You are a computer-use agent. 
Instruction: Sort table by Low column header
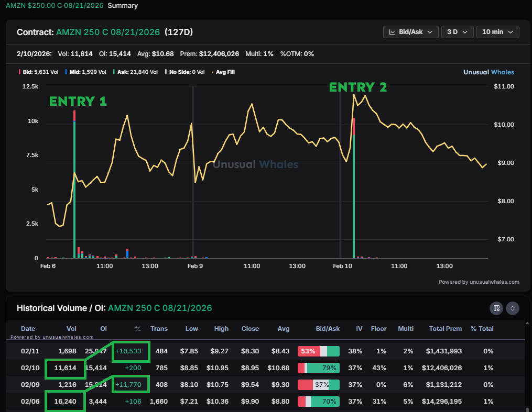192,329
